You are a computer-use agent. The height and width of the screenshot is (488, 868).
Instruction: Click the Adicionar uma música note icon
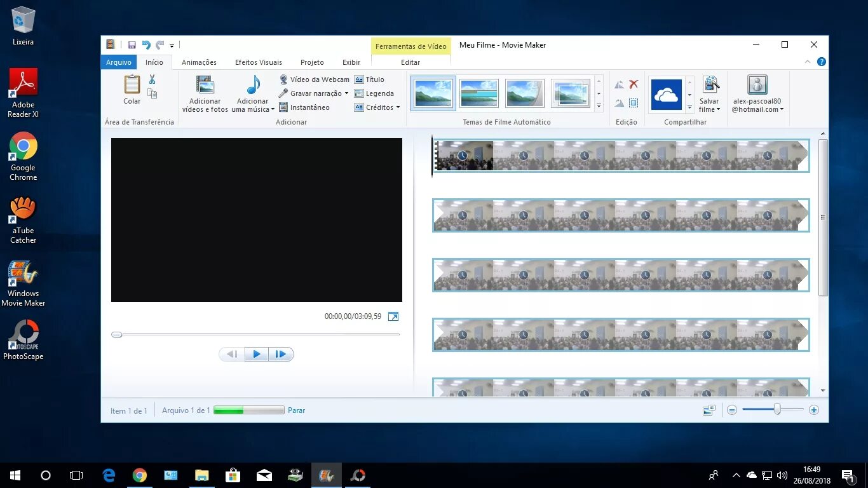[x=253, y=85]
